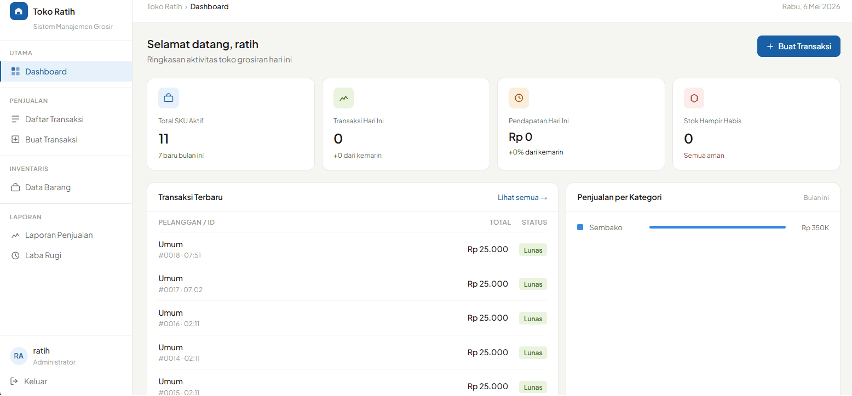Click the blue Sembako category square

[580, 227]
